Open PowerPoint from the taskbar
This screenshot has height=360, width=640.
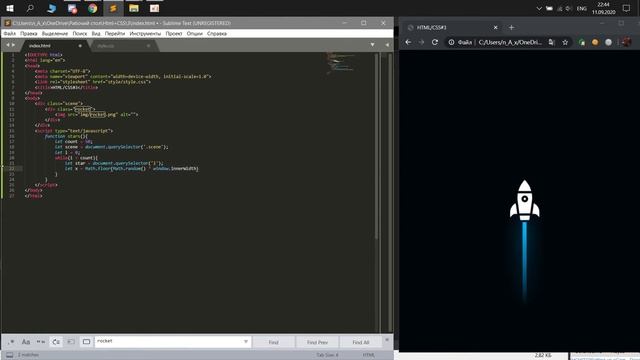(x=154, y=8)
